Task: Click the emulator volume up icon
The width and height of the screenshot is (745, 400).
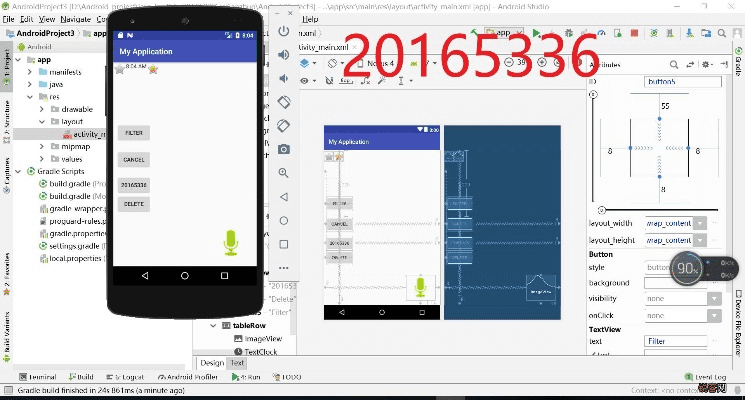Action: point(284,54)
